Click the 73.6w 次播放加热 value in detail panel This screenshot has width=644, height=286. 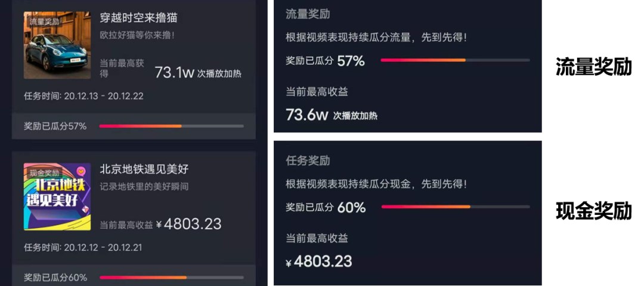(x=332, y=115)
